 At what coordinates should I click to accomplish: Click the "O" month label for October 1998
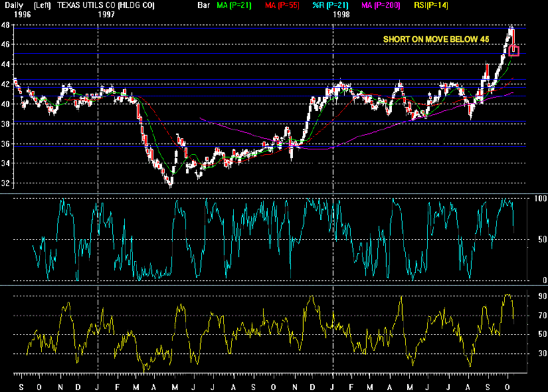[x=507, y=387]
